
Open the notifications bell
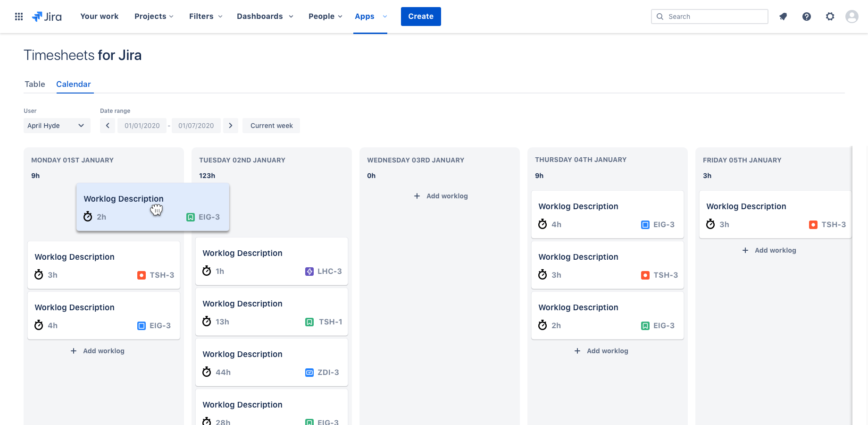point(783,17)
